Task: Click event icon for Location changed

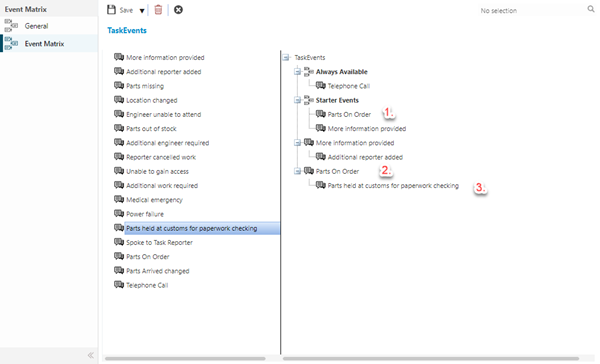Action: (119, 100)
